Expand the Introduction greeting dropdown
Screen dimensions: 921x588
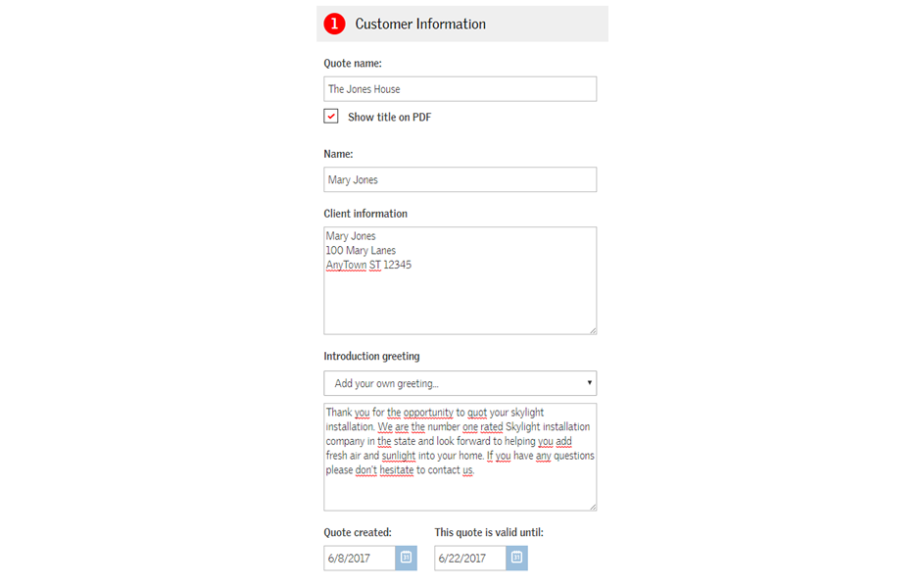460,383
